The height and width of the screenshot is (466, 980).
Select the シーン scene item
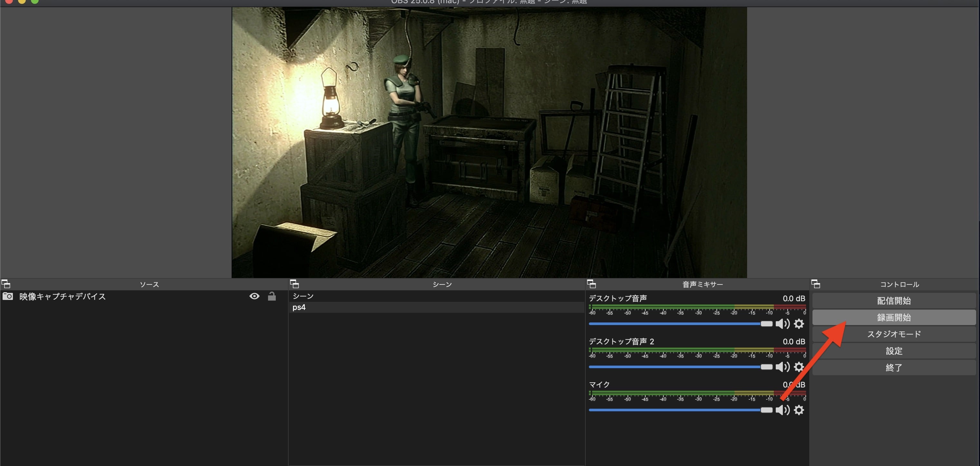tap(303, 296)
